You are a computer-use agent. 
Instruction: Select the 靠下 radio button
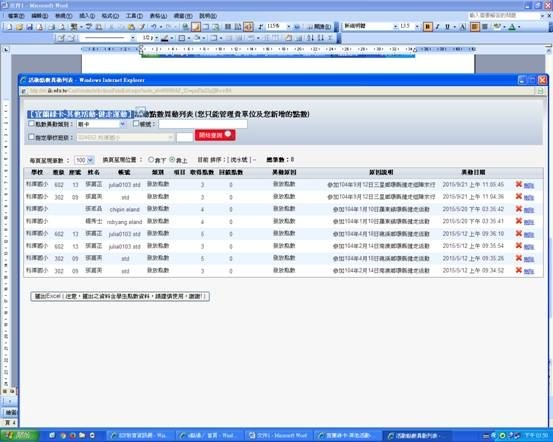[151, 160]
